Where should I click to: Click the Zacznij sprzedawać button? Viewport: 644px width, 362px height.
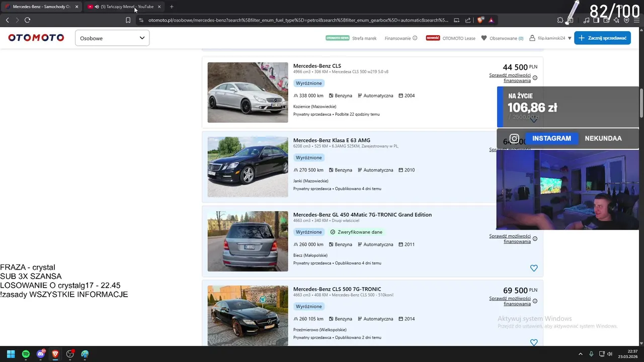pyautogui.click(x=602, y=38)
